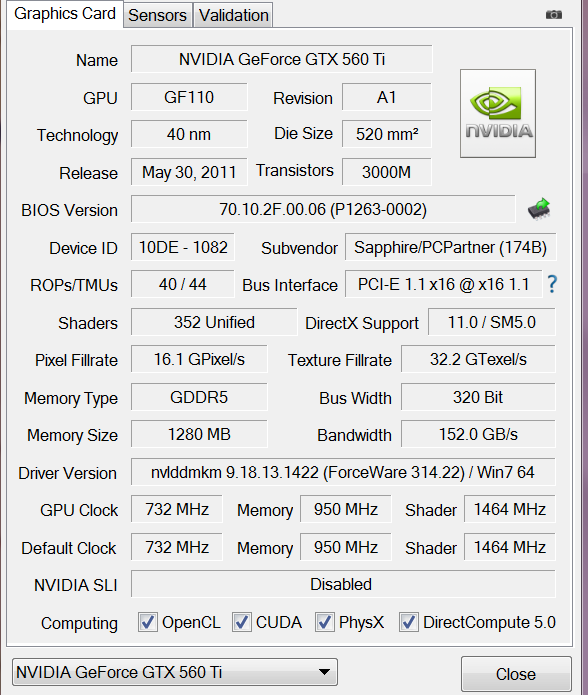This screenshot has height=695, width=588.
Task: Click the BIOS save chip icon
Action: pos(539,209)
